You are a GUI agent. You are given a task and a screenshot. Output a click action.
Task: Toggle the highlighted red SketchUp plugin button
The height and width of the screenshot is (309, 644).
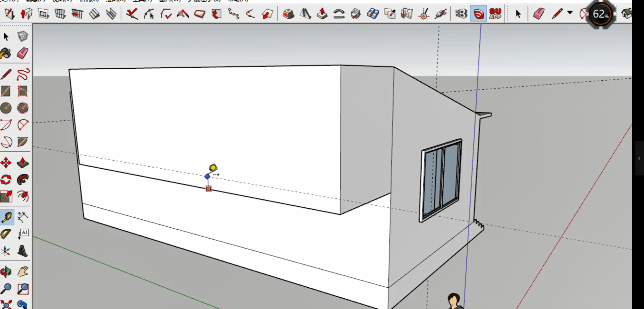pyautogui.click(x=478, y=14)
